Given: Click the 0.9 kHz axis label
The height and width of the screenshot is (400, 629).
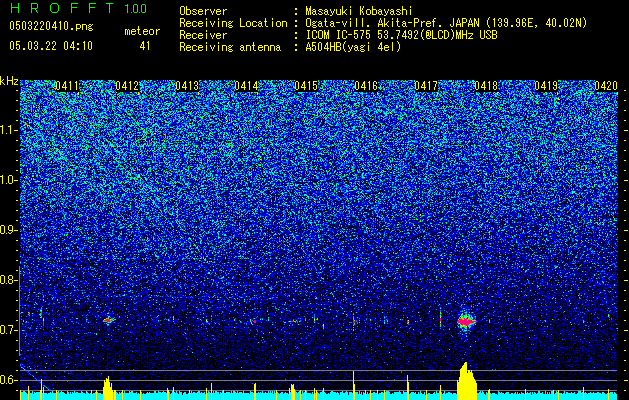Looking at the screenshot, I should pyautogui.click(x=9, y=230).
